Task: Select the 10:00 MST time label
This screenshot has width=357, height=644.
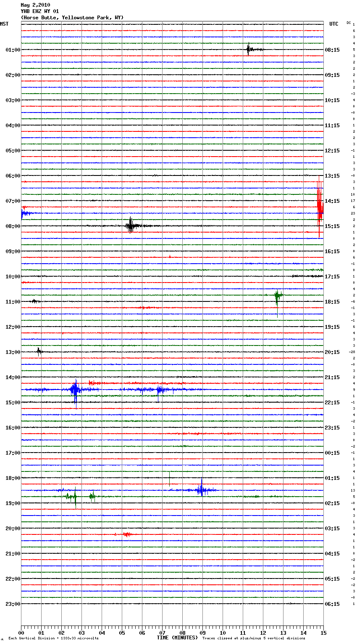Action: 13,277
